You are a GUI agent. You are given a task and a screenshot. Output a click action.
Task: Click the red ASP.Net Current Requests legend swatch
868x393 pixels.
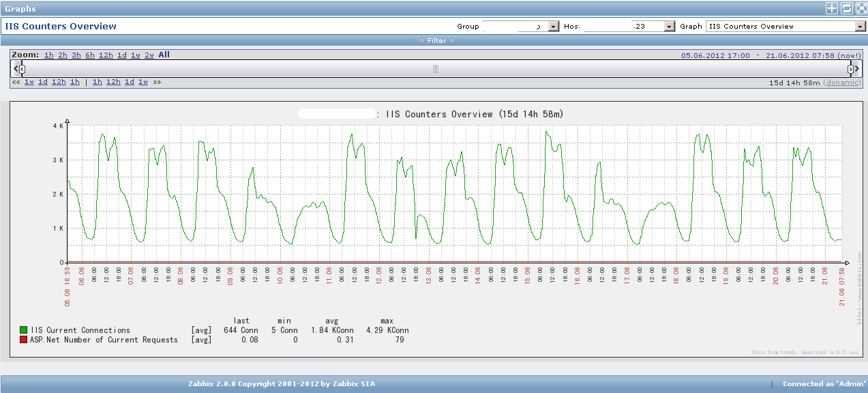pyautogui.click(x=23, y=340)
